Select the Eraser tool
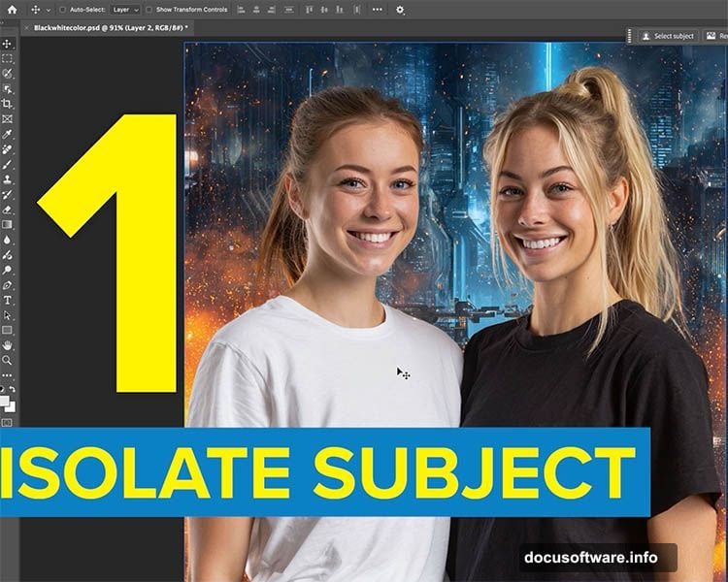 [8, 209]
